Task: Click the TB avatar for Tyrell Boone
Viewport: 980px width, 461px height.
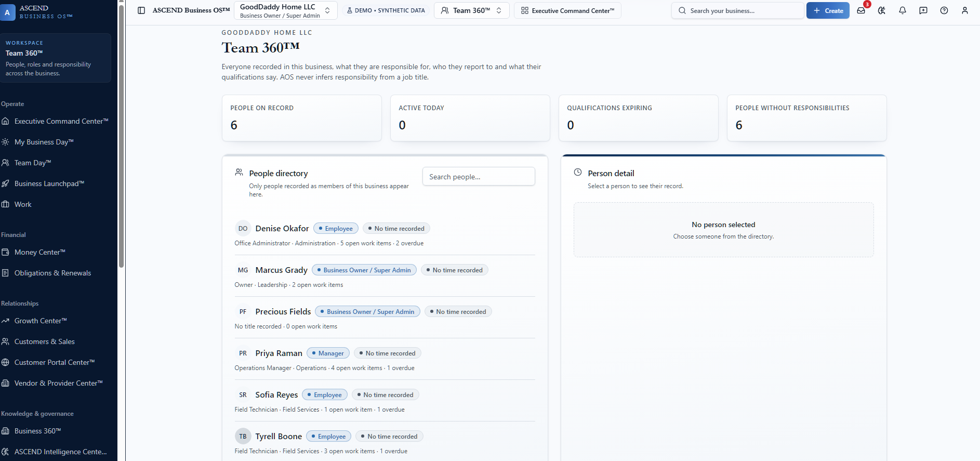Action: coord(243,437)
